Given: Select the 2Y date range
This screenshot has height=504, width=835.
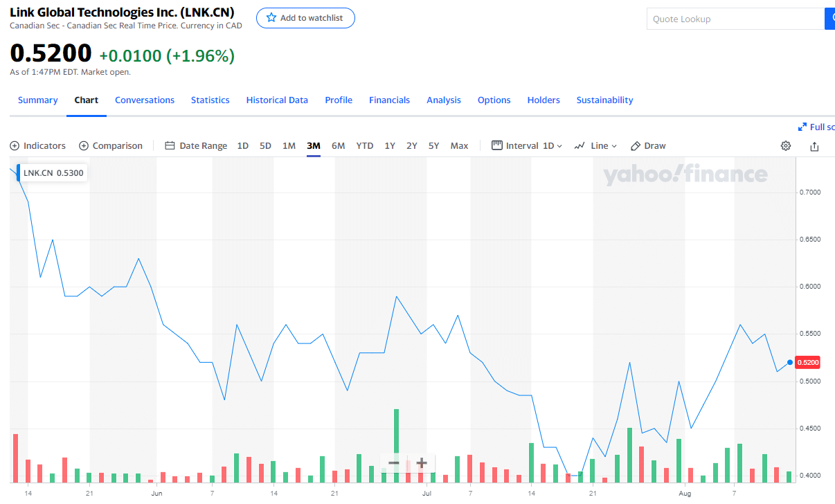Looking at the screenshot, I should click(x=412, y=145).
